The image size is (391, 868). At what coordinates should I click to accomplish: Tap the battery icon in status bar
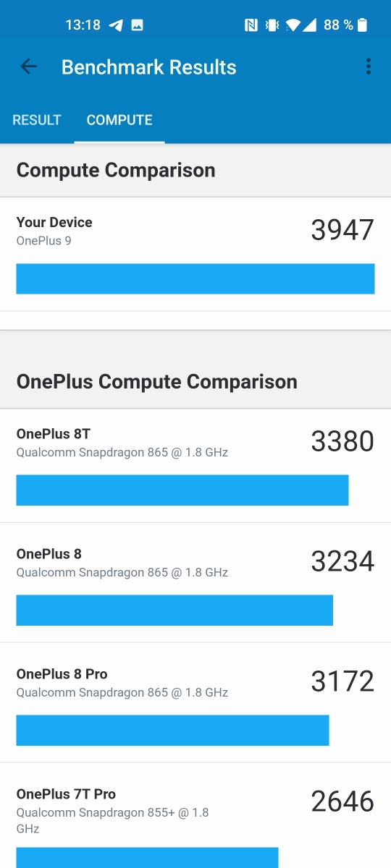point(363,25)
